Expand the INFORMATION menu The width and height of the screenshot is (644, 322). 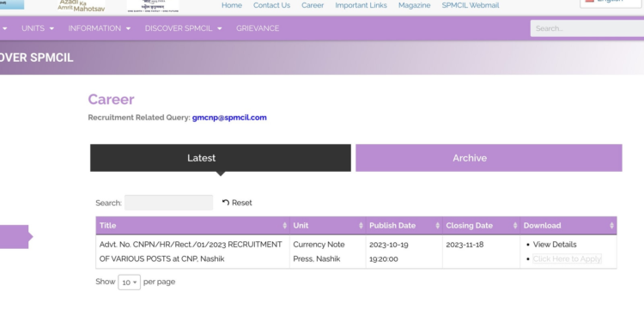coord(100,28)
